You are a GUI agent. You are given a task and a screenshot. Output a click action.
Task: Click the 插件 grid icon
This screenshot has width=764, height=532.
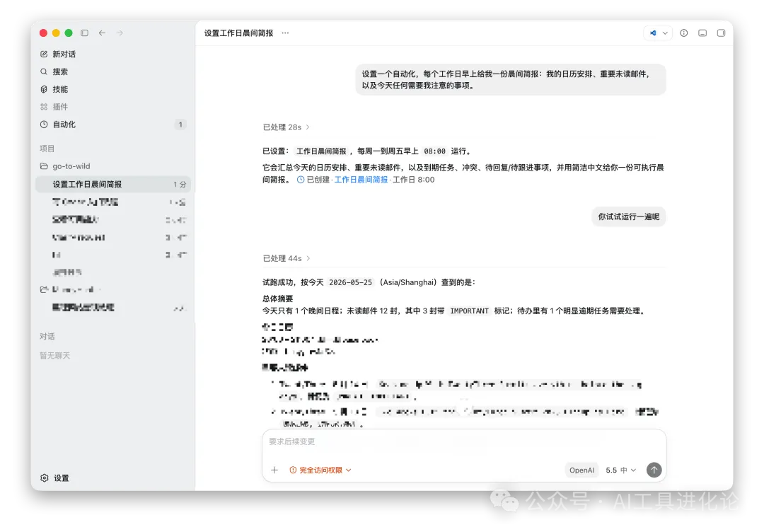coord(44,107)
